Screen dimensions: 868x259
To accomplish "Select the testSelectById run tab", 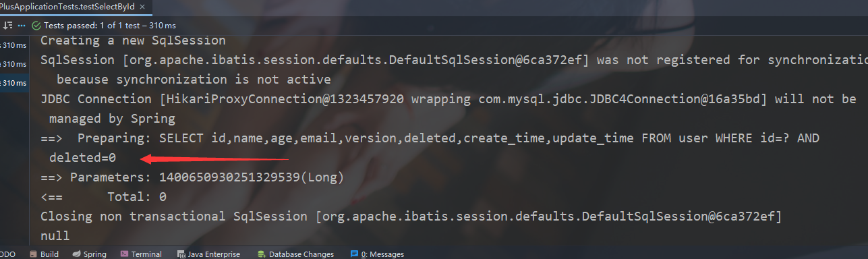I will click(x=67, y=6).
